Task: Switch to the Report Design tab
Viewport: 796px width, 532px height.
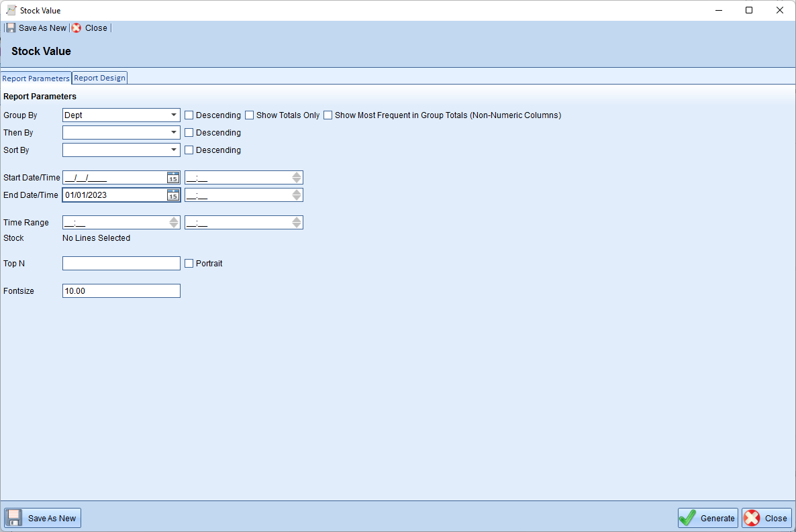Action: click(99, 78)
